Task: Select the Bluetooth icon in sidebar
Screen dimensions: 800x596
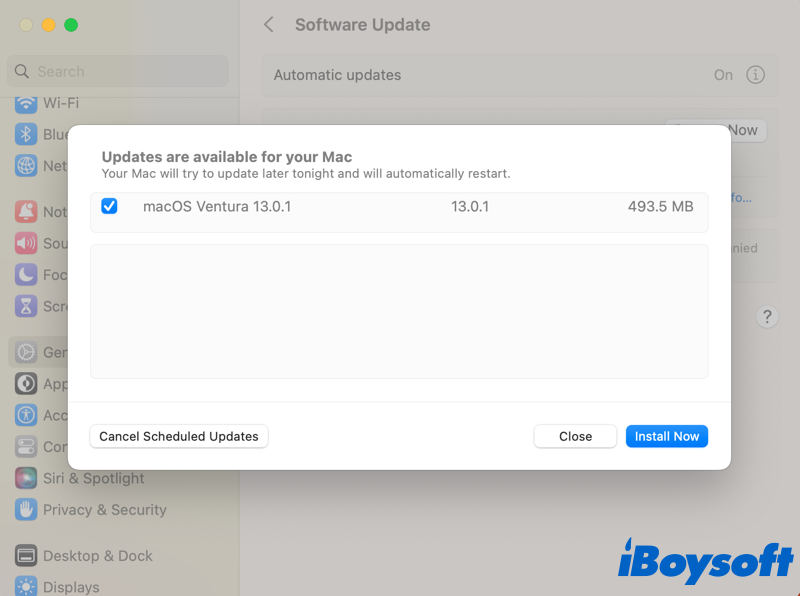Action: pyautogui.click(x=26, y=135)
